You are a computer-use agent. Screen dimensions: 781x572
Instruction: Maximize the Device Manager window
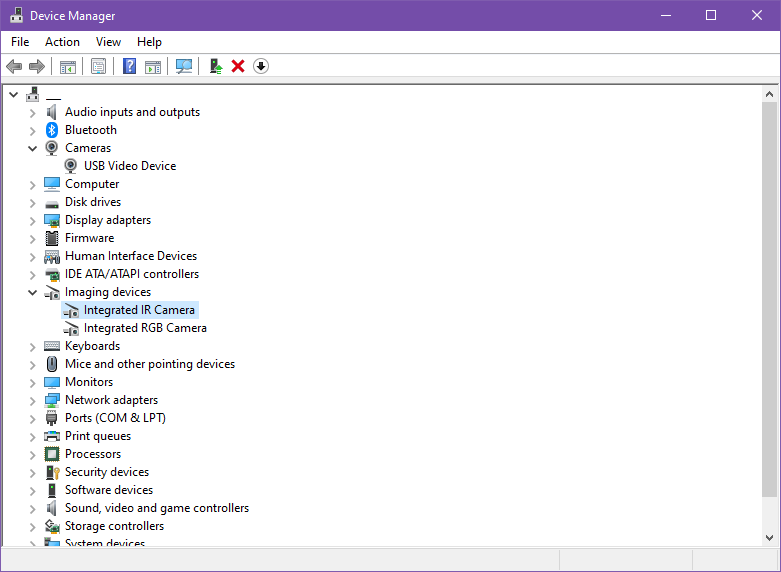[x=711, y=15]
